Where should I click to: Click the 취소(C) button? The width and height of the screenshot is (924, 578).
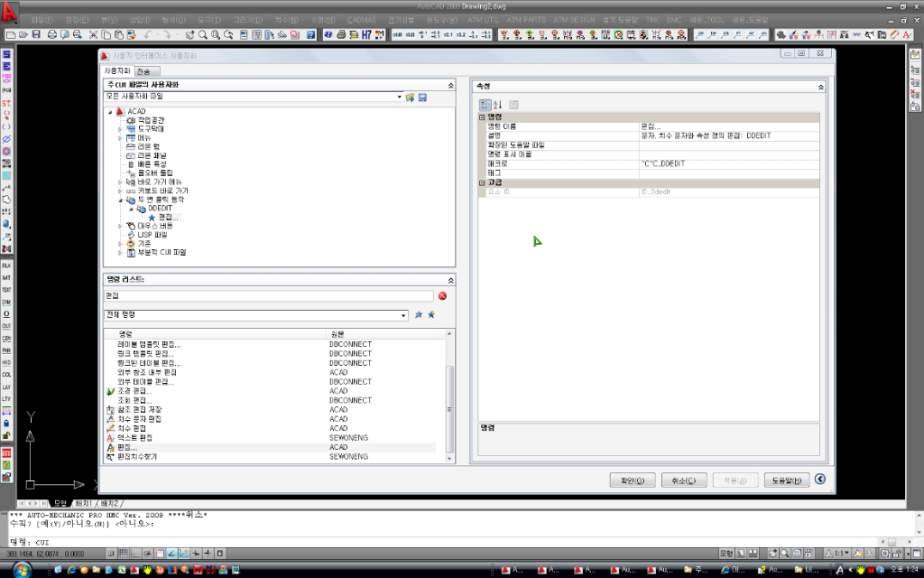click(x=684, y=480)
